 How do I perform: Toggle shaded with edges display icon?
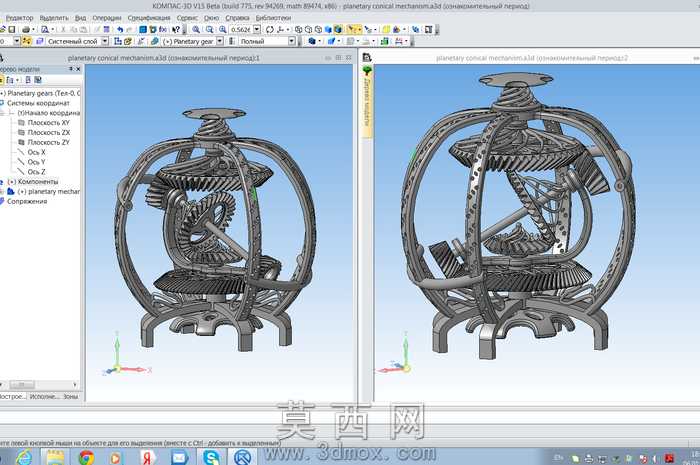[x=338, y=29]
